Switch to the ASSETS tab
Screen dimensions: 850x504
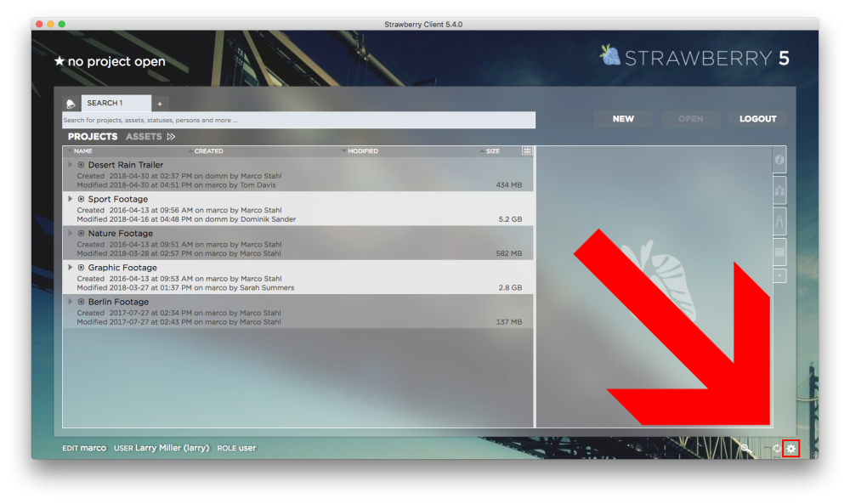pos(144,136)
